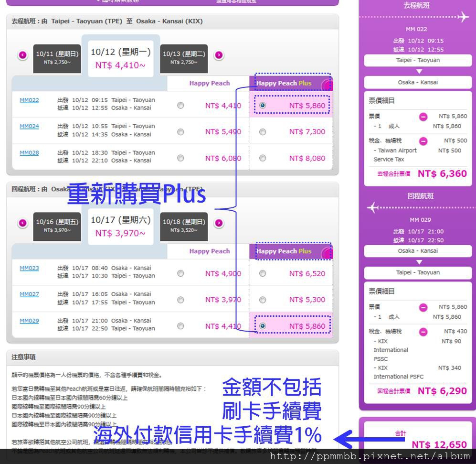Go to next return date arrow near 10/18
This screenshot has height=464, width=476.
point(219,223)
